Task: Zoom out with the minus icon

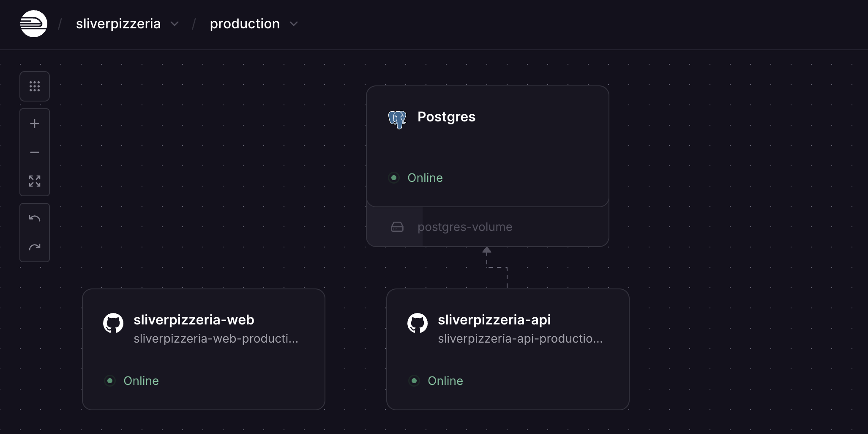Action: coord(35,152)
